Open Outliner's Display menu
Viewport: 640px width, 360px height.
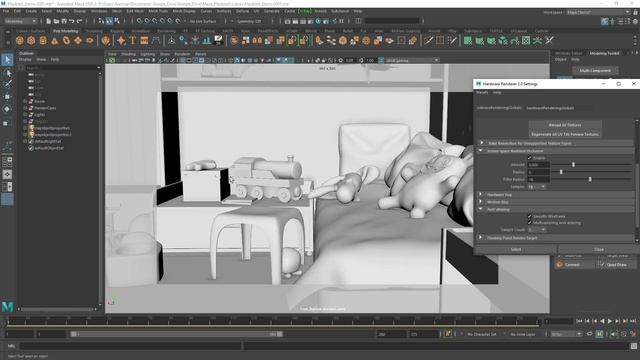coord(25,60)
